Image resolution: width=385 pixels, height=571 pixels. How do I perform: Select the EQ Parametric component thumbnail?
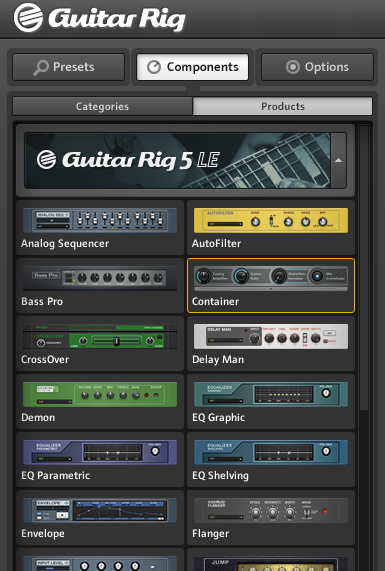pyautogui.click(x=100, y=452)
